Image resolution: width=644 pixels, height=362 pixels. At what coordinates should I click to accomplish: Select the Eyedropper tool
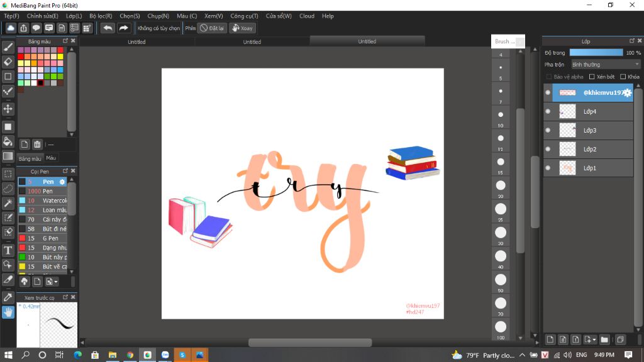(8, 297)
